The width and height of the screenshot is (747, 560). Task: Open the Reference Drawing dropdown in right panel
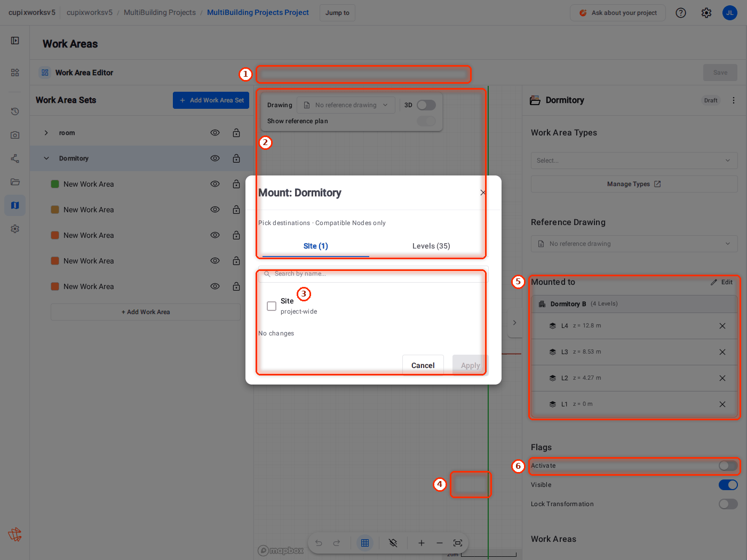point(634,244)
